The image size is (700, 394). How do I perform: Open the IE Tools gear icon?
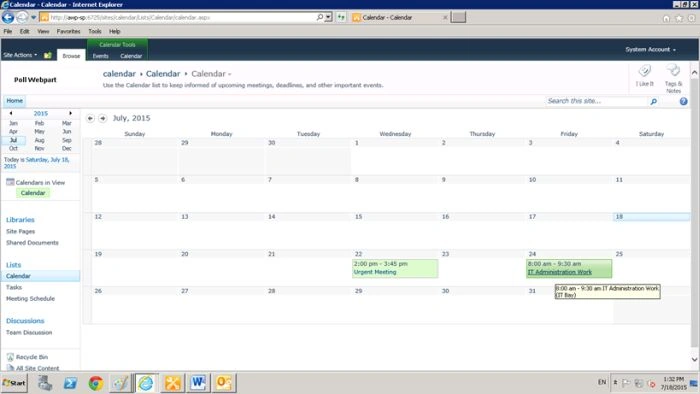692,18
